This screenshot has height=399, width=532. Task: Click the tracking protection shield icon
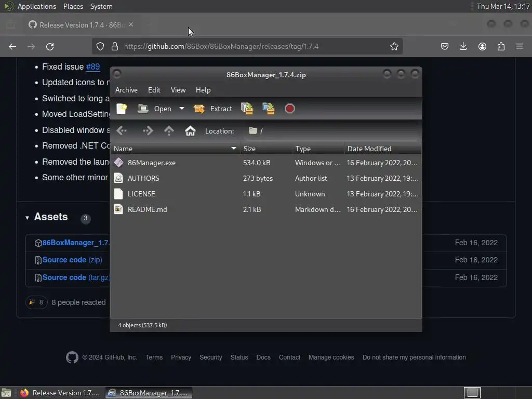100,46
